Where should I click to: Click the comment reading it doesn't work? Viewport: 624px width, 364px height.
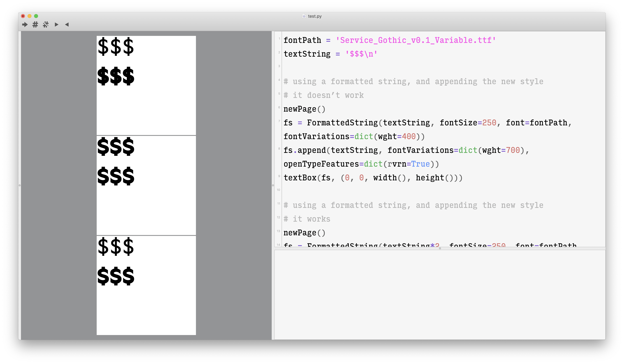323,95
